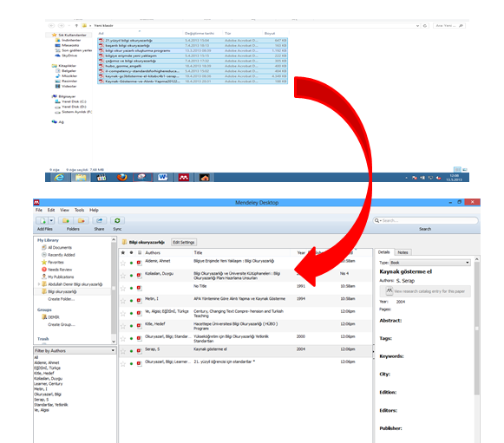This screenshot has width=504, height=443.
Task: Open the Help menu in Mendeley
Action: click(94, 210)
